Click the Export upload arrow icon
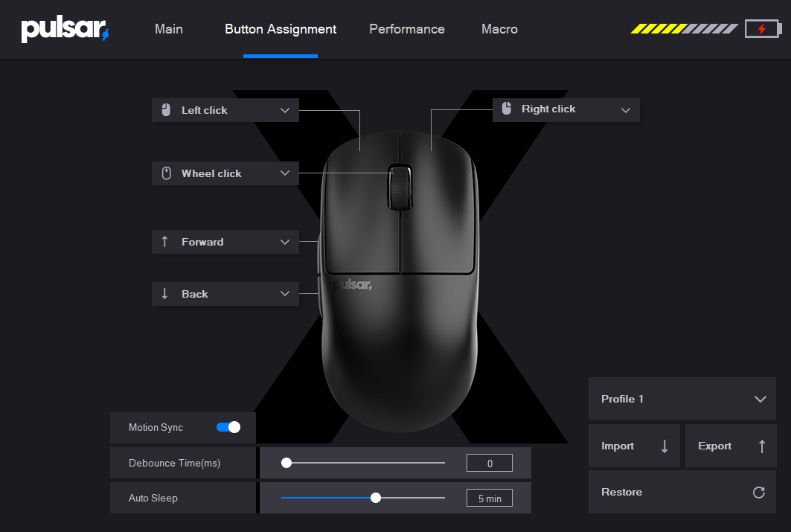Image resolution: width=791 pixels, height=532 pixels. point(761,446)
